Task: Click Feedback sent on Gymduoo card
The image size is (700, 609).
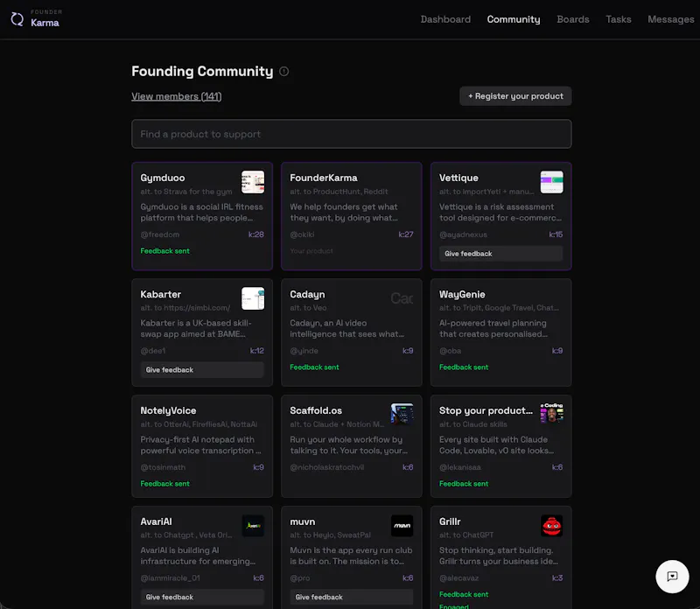Action: [x=164, y=251]
